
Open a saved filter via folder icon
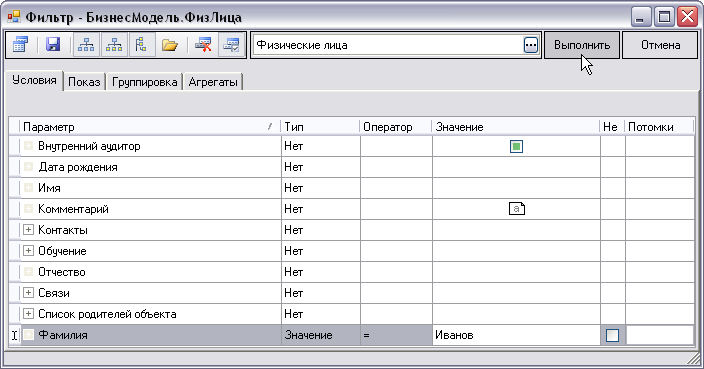(170, 45)
